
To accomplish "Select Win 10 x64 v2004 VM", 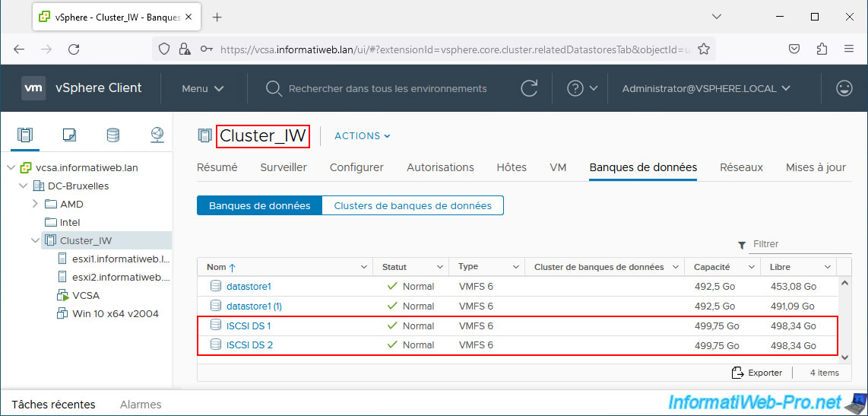I will (115, 314).
